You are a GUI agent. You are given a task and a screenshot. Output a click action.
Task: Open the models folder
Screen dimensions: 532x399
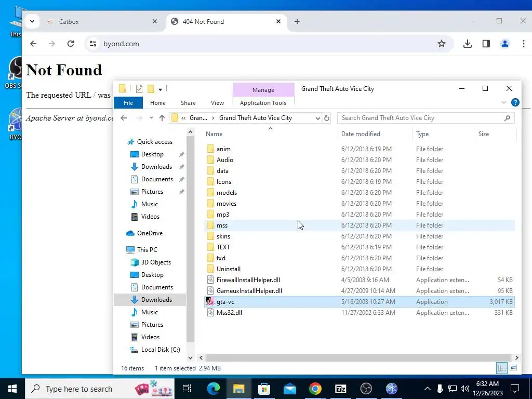[x=227, y=192]
